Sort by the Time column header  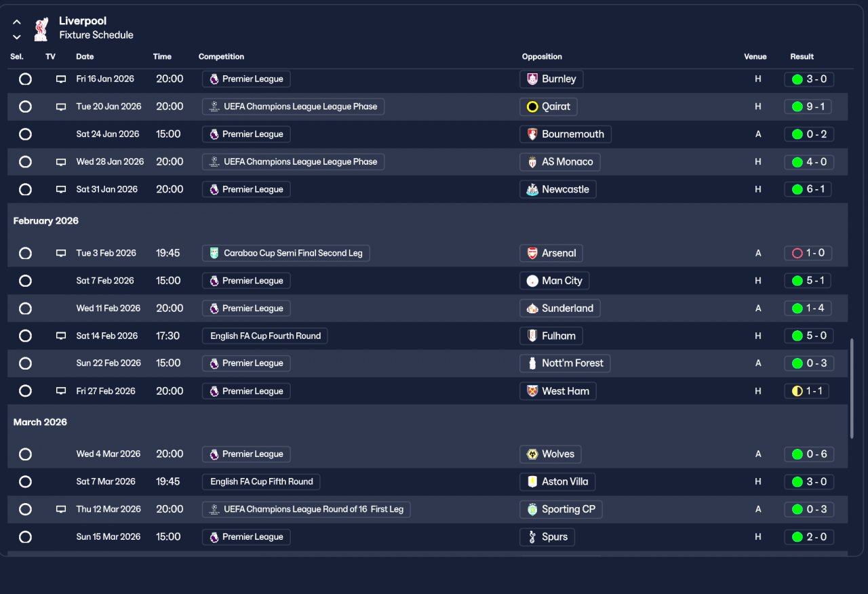(162, 57)
